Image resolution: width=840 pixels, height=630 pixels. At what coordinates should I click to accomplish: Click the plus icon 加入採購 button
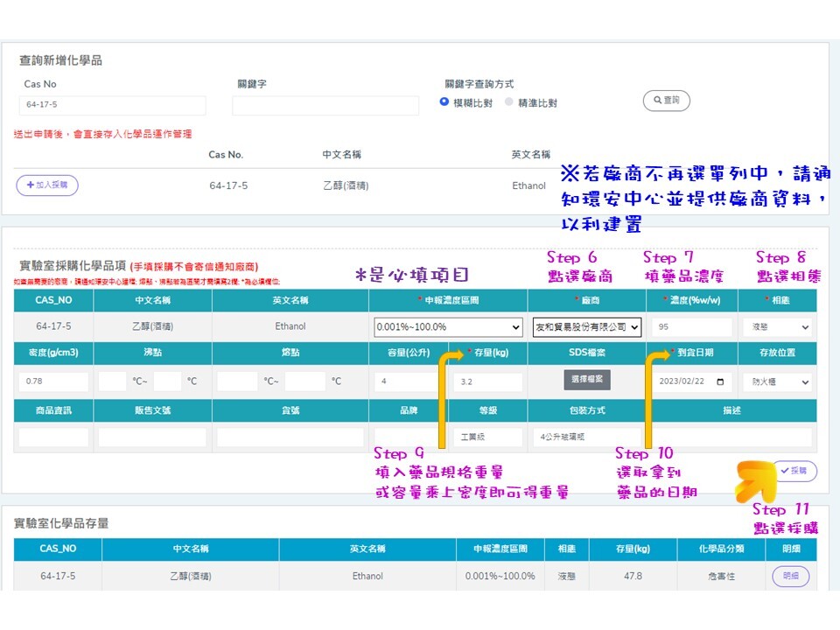click(x=47, y=185)
